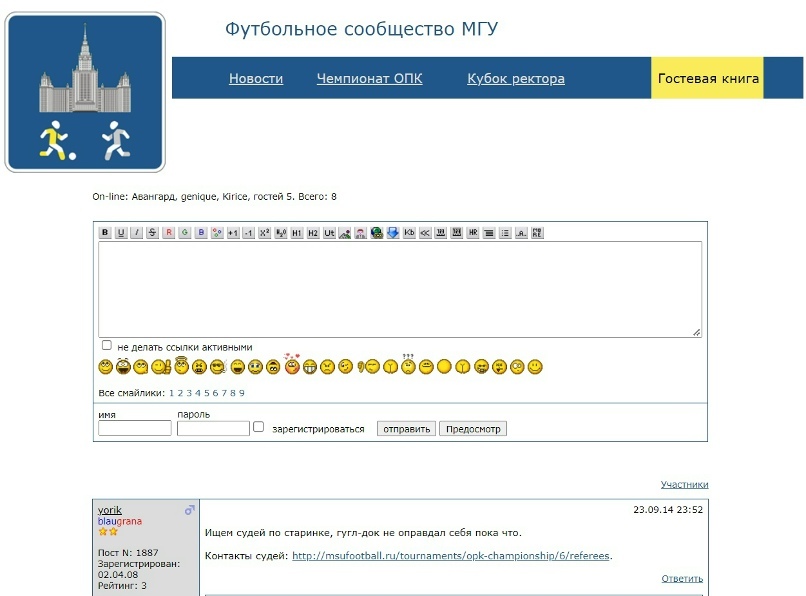Screen dimensions: 806x596
Task: Check 'не делать ссылки активными'
Action: pyautogui.click(x=107, y=345)
